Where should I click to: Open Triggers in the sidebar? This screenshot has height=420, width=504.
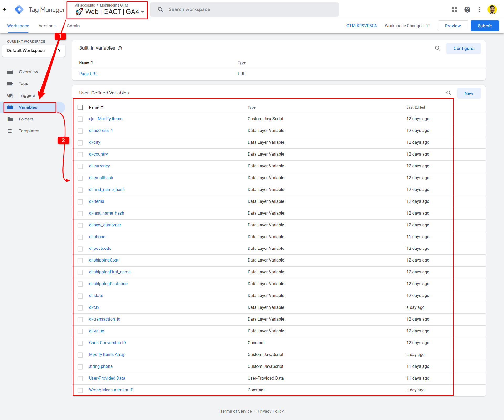pyautogui.click(x=27, y=95)
